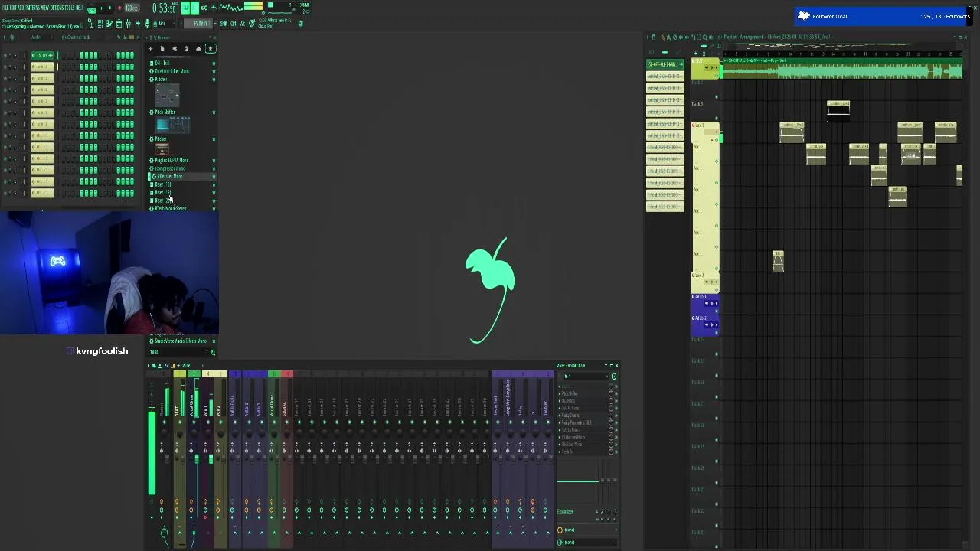Click the files document icon in Browser
The width and height of the screenshot is (980, 551).
pos(162,48)
